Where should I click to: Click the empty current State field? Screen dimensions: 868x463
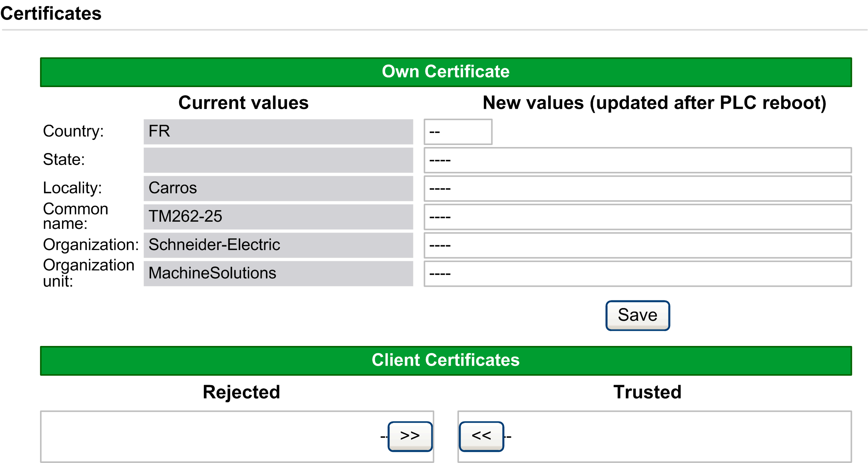(278, 160)
